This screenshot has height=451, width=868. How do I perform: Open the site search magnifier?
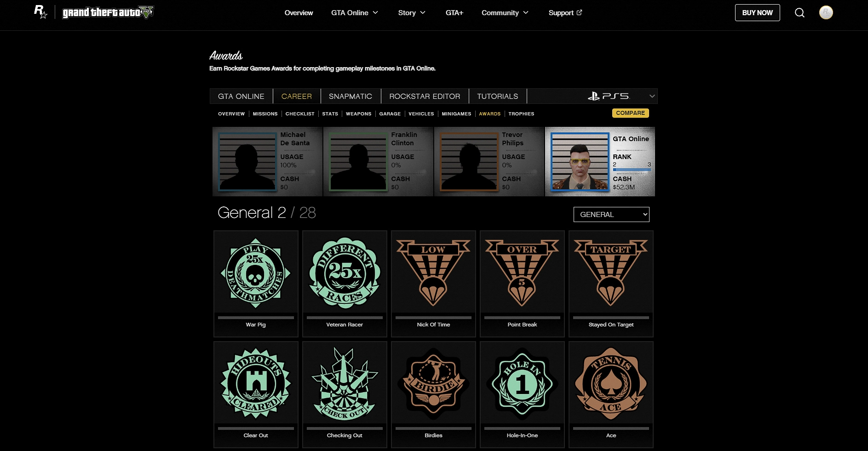800,13
